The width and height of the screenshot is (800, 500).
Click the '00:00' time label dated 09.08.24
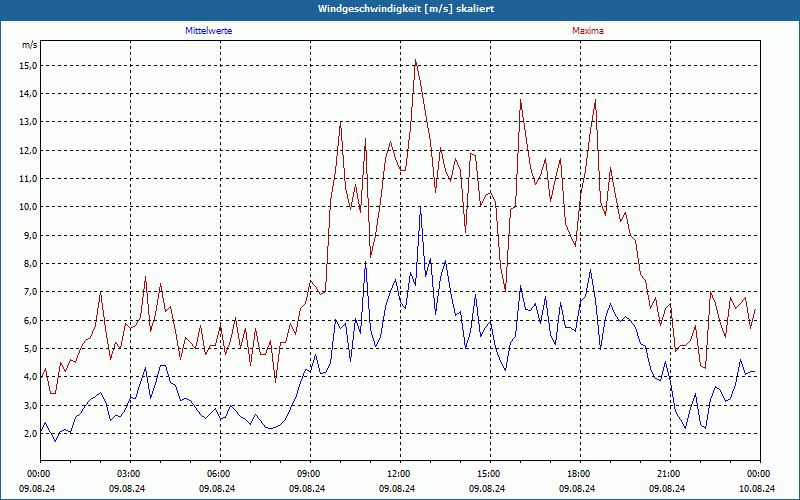[38, 474]
